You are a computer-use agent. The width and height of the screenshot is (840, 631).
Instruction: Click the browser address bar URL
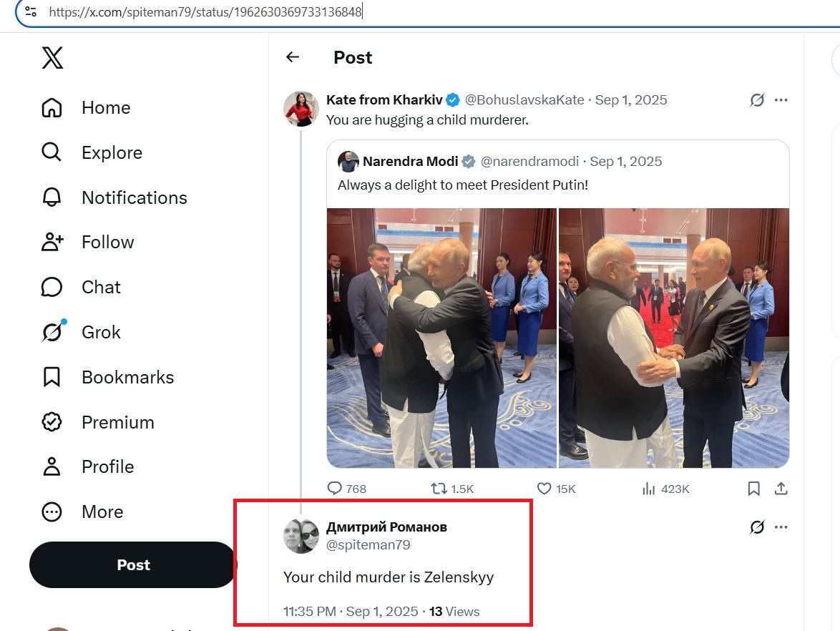206,11
